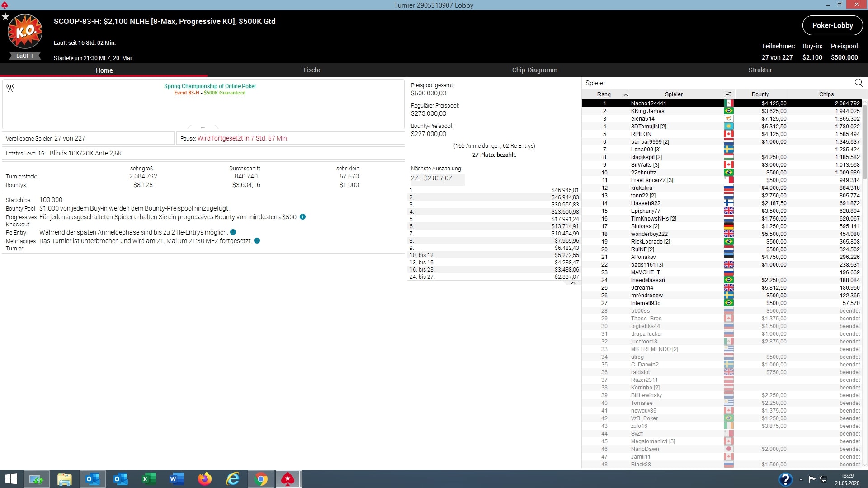The width and height of the screenshot is (868, 488).
Task: Open PokerStars from the Windows taskbar
Action: pos(288,479)
